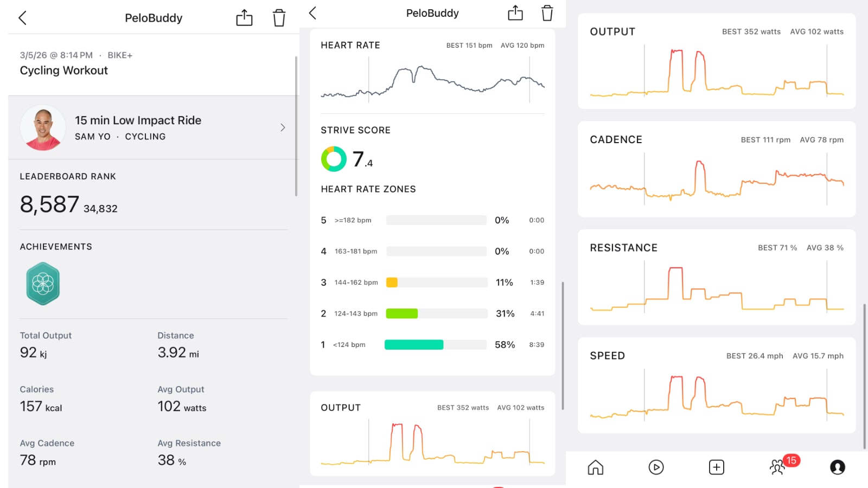
Task: Open the Home tab in bottom bar
Action: 595,467
